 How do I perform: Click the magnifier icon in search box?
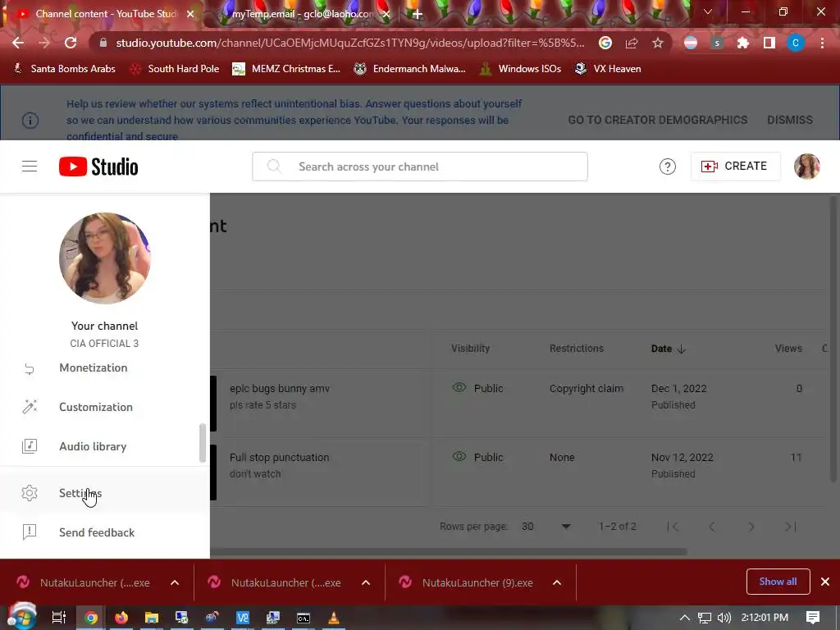click(x=274, y=167)
